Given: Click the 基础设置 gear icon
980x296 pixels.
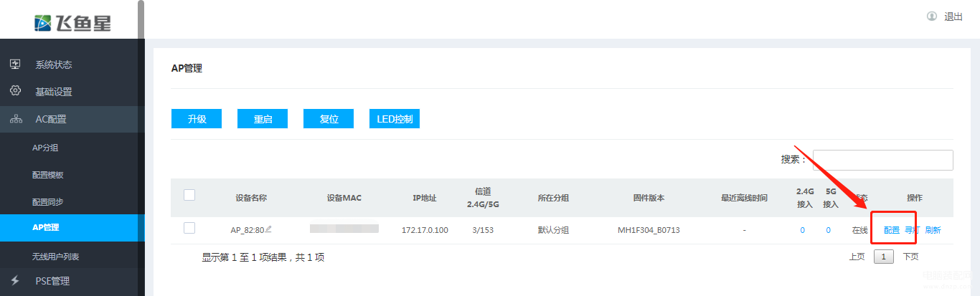Looking at the screenshot, I should (x=15, y=91).
